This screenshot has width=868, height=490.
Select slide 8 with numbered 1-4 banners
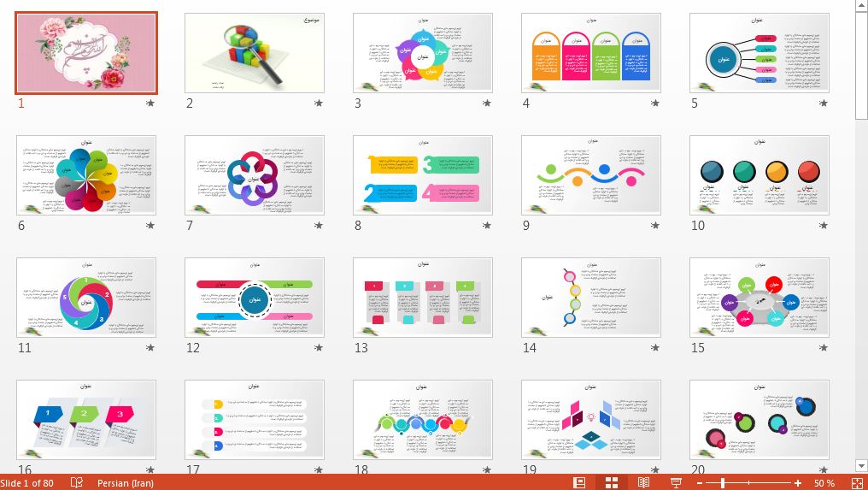coord(423,175)
